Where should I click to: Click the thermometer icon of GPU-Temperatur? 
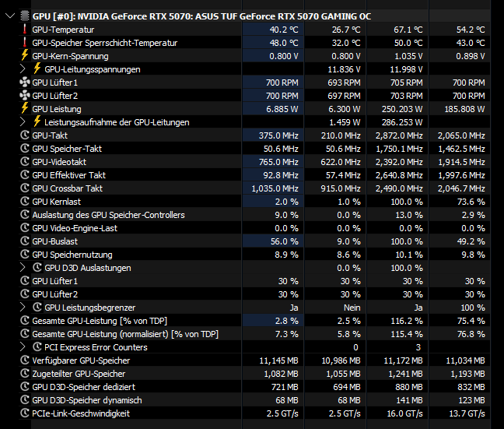[25, 30]
